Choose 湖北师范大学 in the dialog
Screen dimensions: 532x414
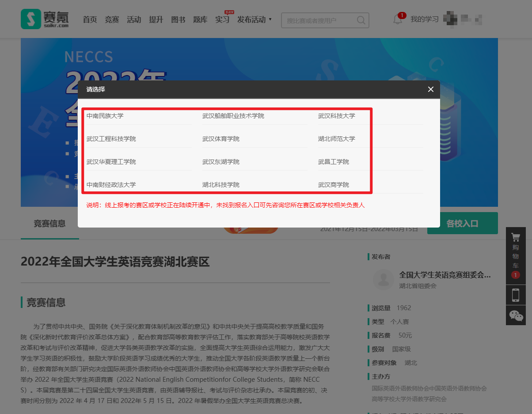pos(336,139)
